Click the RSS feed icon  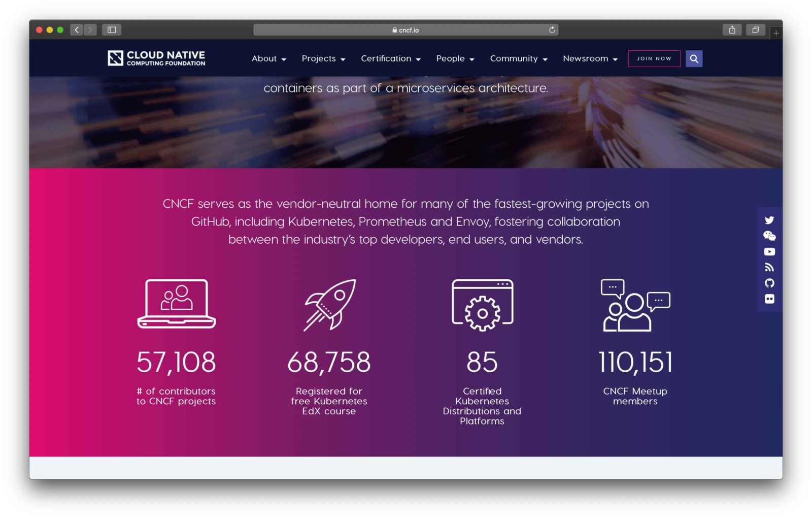point(769,268)
